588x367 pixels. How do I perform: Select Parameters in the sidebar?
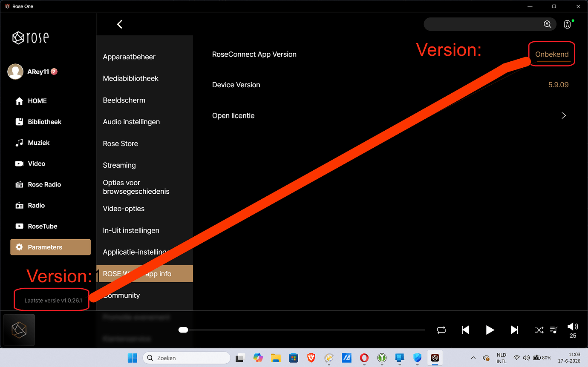(50, 247)
